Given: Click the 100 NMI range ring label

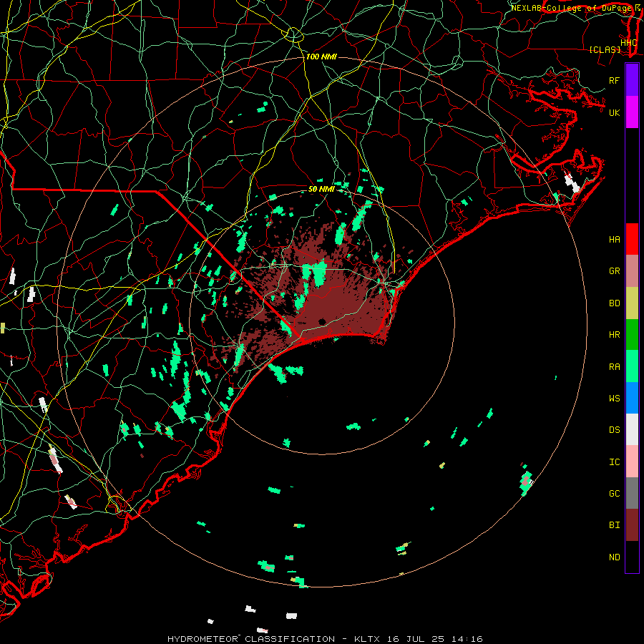Looking at the screenshot, I should pyautogui.click(x=321, y=57).
